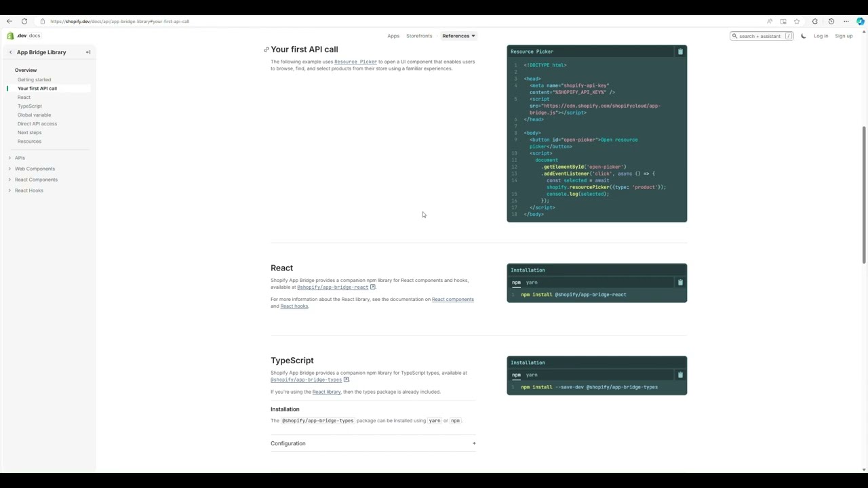Image resolution: width=868 pixels, height=488 pixels.
Task: Click the Resource Picker code block title
Action: [532, 52]
